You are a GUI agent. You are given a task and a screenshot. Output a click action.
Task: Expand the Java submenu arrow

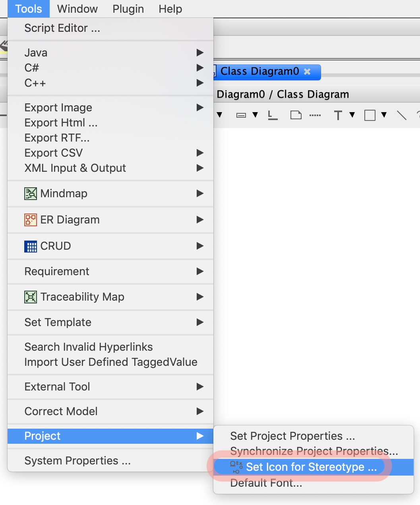(x=200, y=52)
